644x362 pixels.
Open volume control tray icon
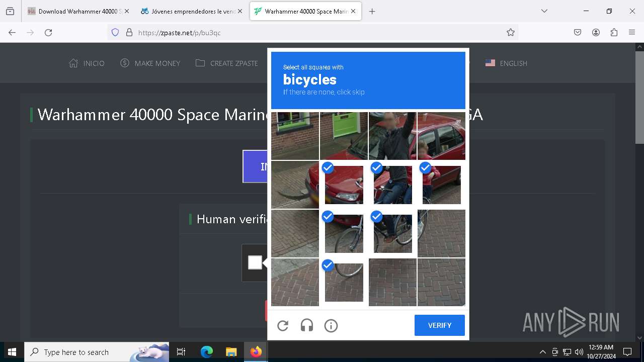pos(579,352)
